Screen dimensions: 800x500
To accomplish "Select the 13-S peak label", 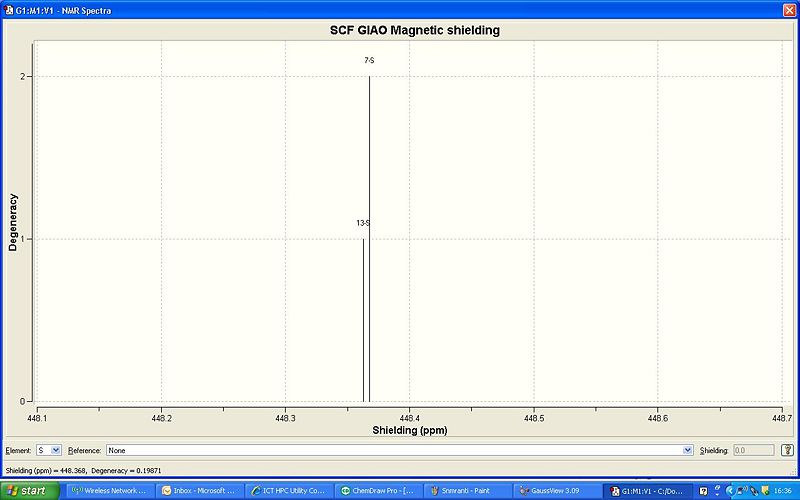I will [363, 223].
